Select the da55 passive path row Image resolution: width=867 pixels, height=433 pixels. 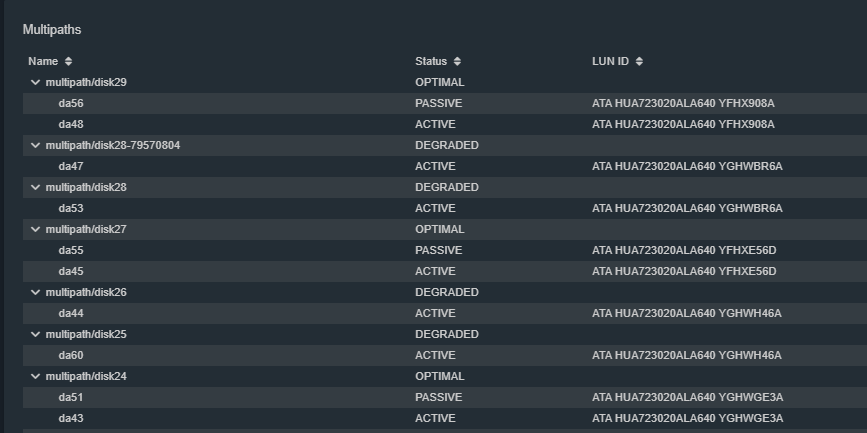445,251
